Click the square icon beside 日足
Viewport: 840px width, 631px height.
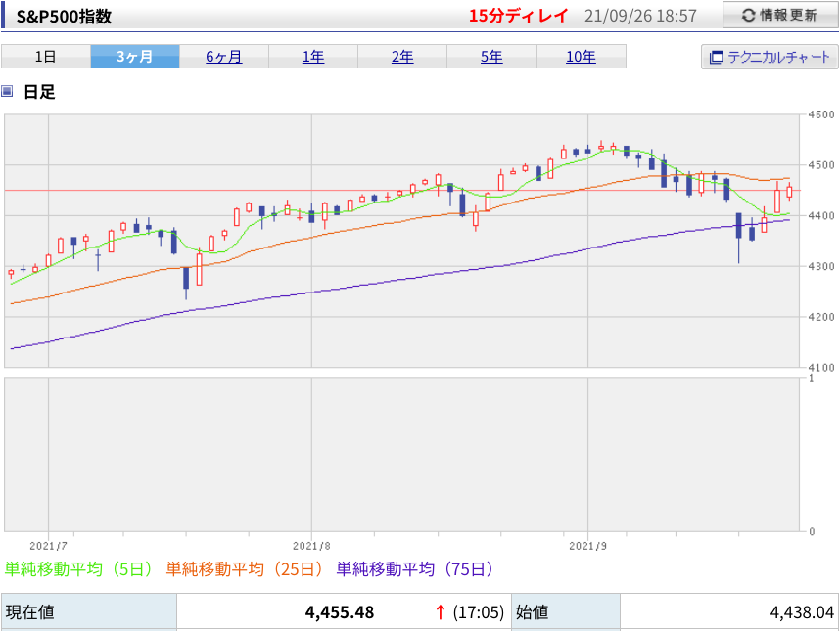pyautogui.click(x=7, y=91)
